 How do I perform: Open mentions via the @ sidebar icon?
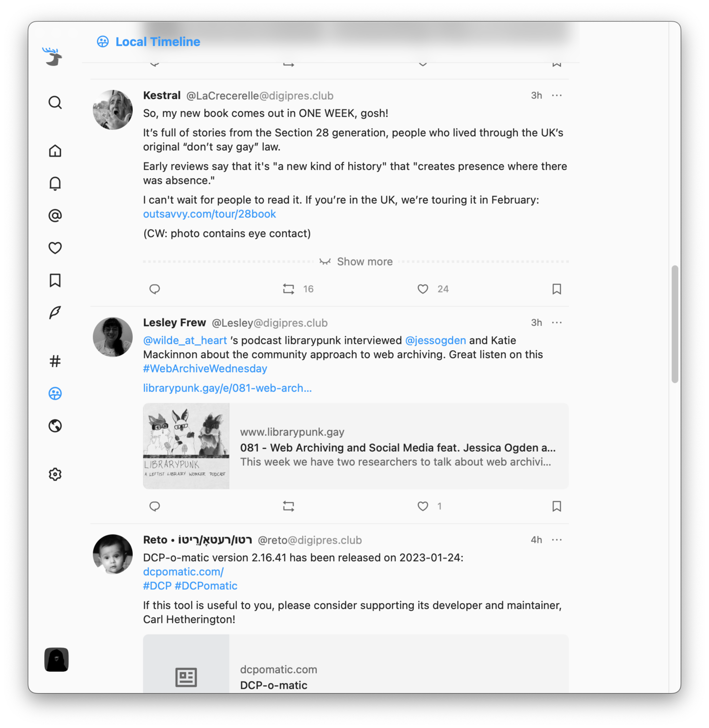55,216
